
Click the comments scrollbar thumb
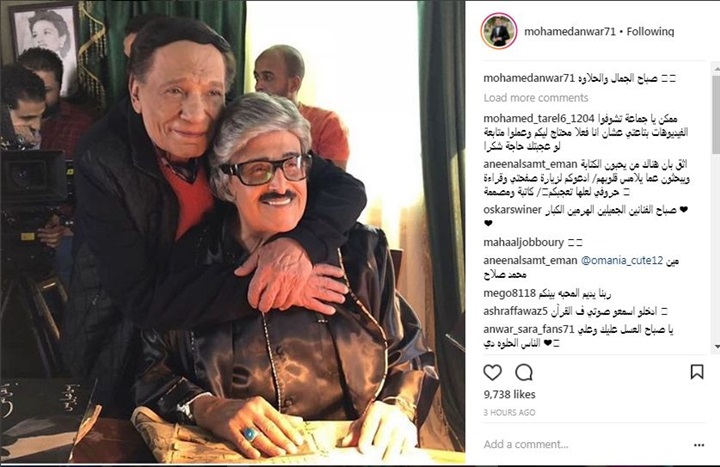(x=716, y=114)
